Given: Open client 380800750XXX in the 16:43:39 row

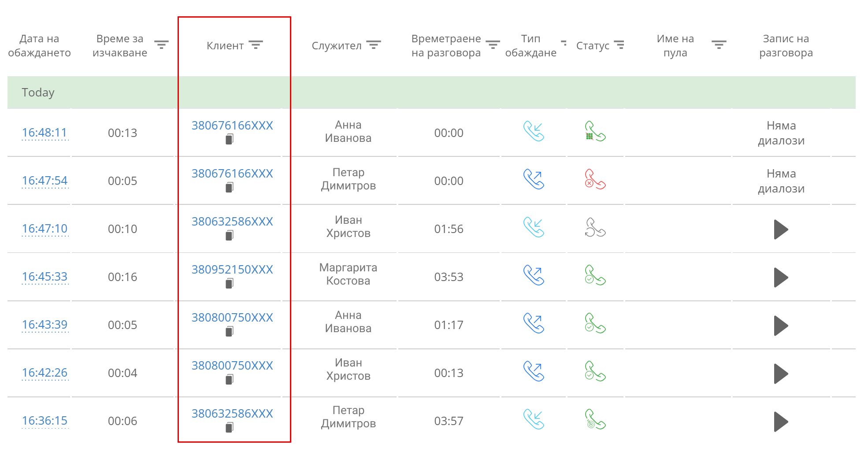Looking at the screenshot, I should (232, 318).
